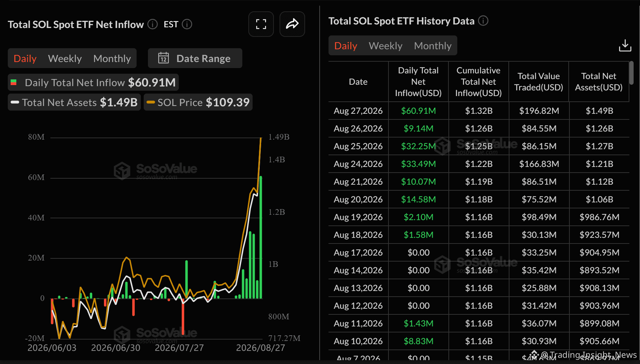Screen dimensions: 640x364
Task: Click the info icon next to EST
Action: tap(187, 24)
